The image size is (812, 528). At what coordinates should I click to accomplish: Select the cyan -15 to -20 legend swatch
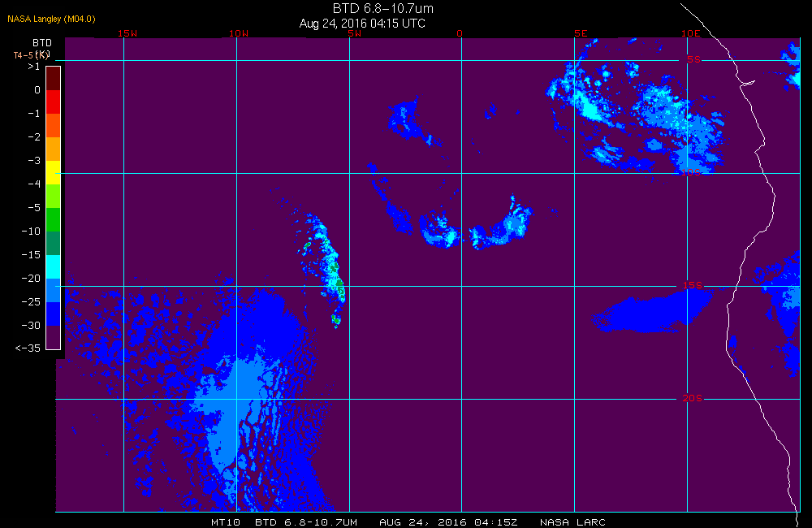[54, 267]
